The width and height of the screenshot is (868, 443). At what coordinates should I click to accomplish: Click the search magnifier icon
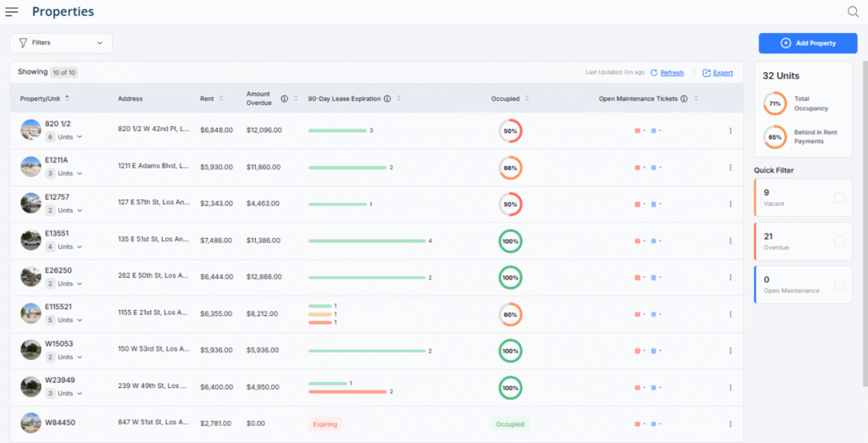pos(853,12)
